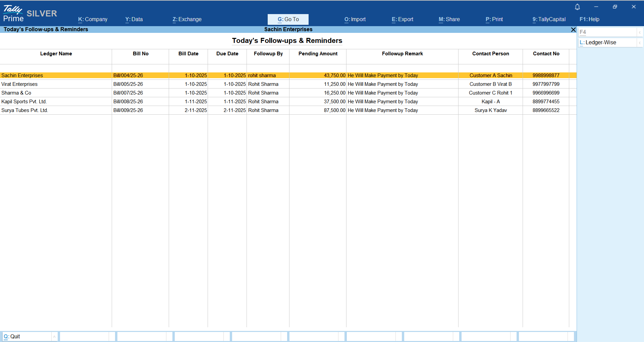Select the Surya Tubes Pvt. Ltd. row

(25, 110)
